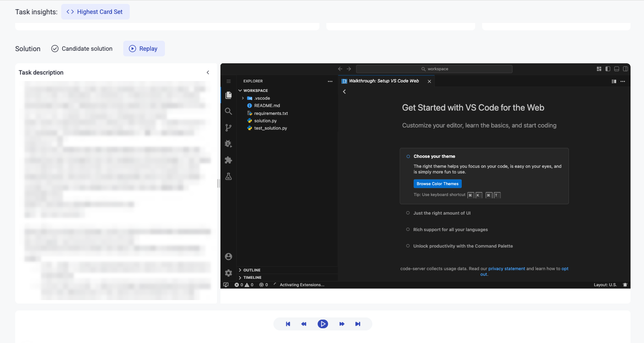Open solution.py in the explorer
The image size is (644, 343).
pos(287,121)
